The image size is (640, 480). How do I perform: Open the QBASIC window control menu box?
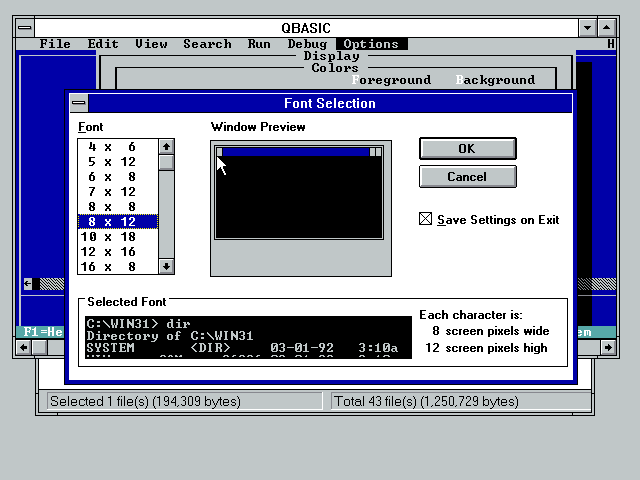click(25, 28)
